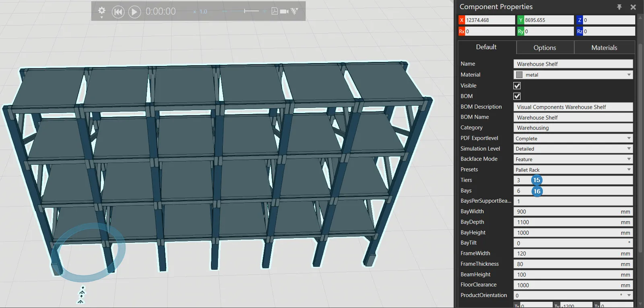Select the Backface Mode dropdown
Screen dimensions: 644x308
573,159
